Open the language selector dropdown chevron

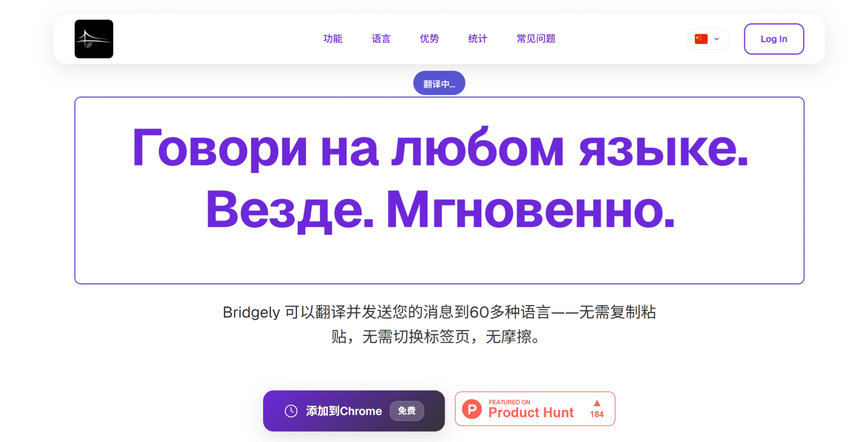pyautogui.click(x=716, y=38)
